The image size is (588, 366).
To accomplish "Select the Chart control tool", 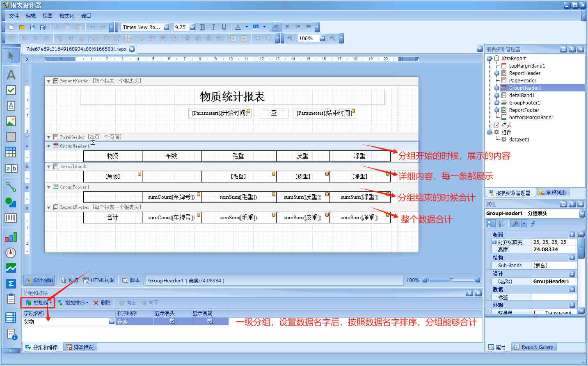I will 11,237.
